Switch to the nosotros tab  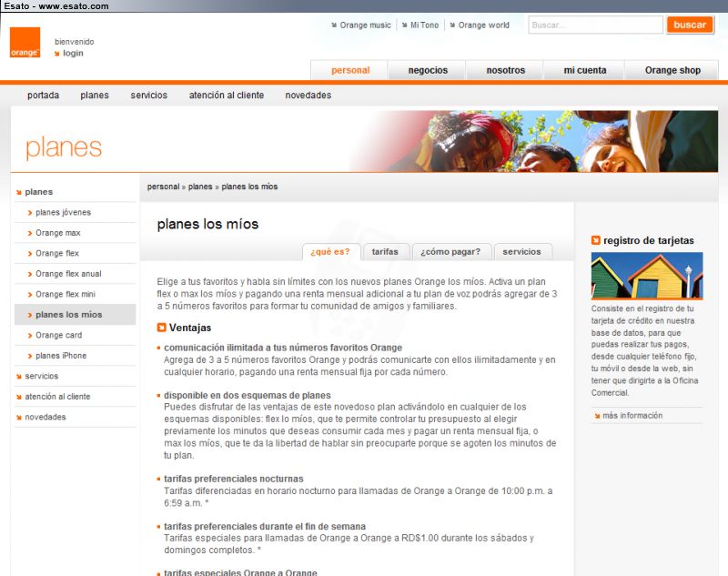(x=506, y=70)
